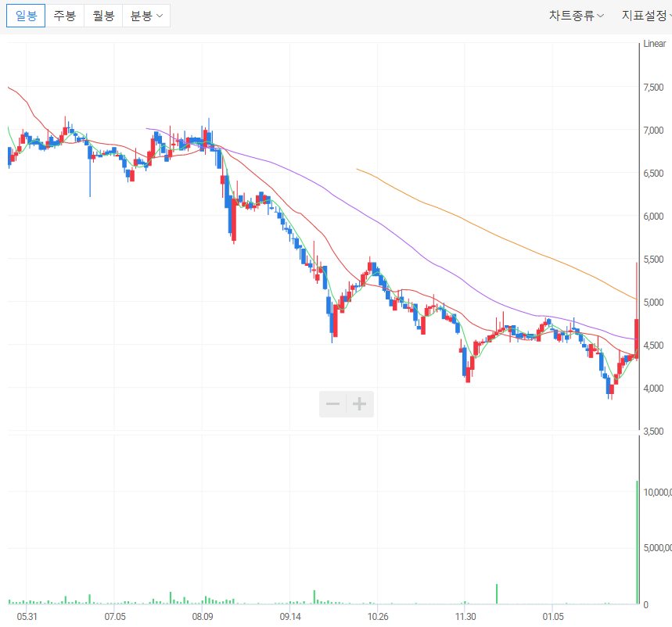Click the tallest green volume bar
The image size is (672, 627).
(638, 543)
